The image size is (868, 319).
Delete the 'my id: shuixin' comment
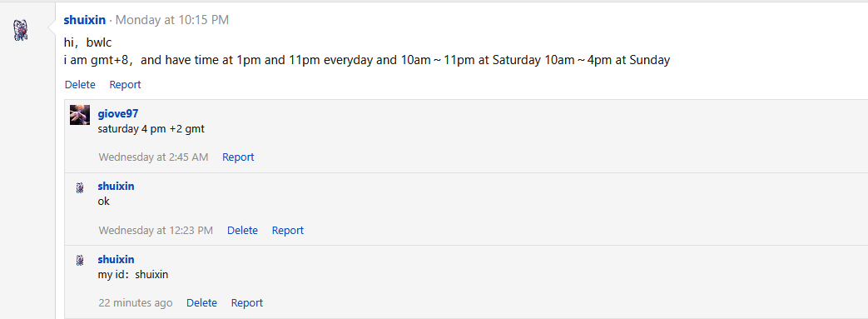[201, 303]
